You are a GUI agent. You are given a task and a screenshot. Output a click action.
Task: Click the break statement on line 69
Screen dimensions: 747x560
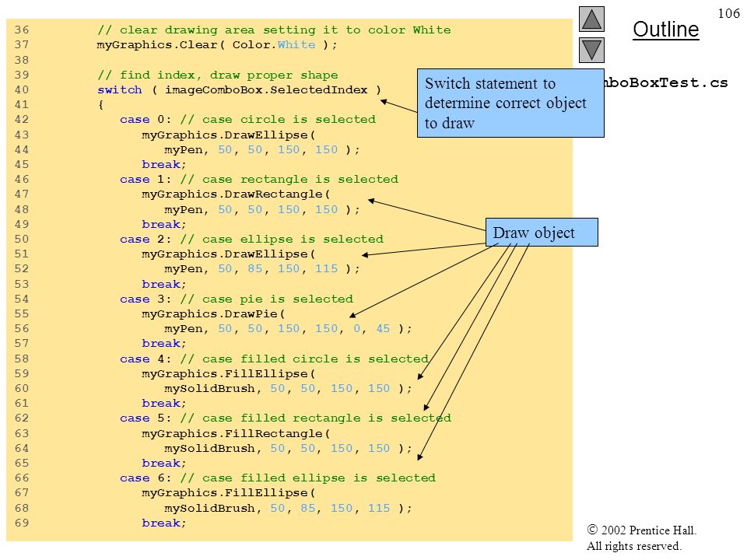coord(164,523)
